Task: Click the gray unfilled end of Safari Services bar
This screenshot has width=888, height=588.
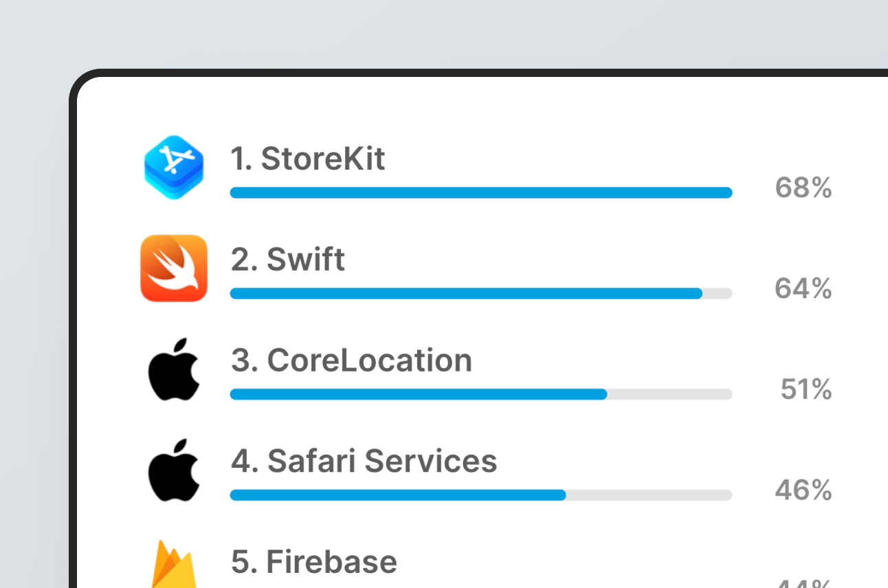Action: click(649, 495)
